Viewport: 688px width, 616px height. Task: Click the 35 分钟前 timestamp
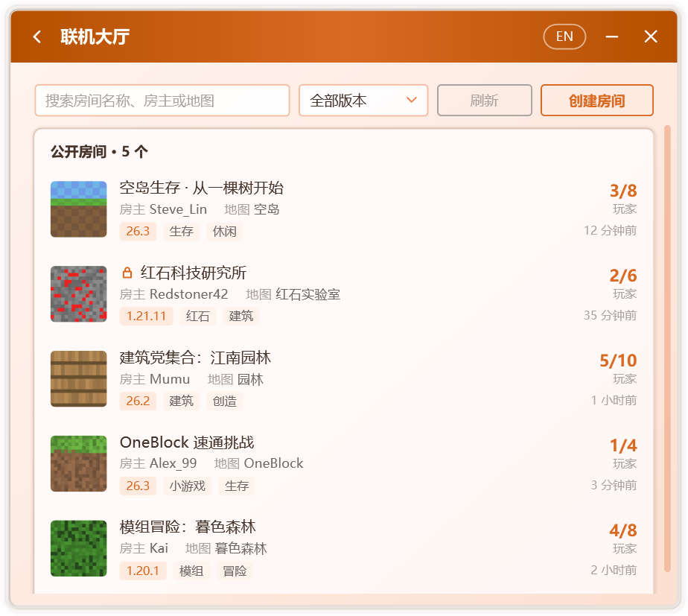(x=610, y=315)
